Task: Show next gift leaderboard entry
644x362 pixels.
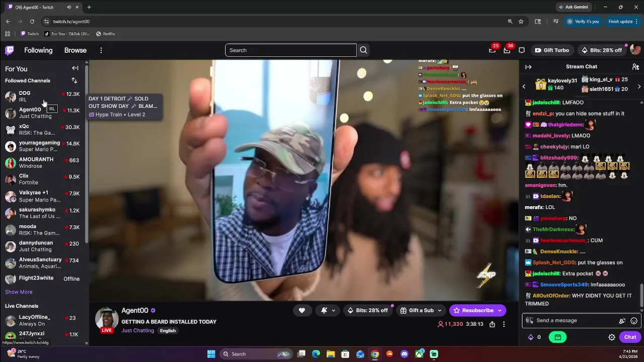Action: point(639,86)
